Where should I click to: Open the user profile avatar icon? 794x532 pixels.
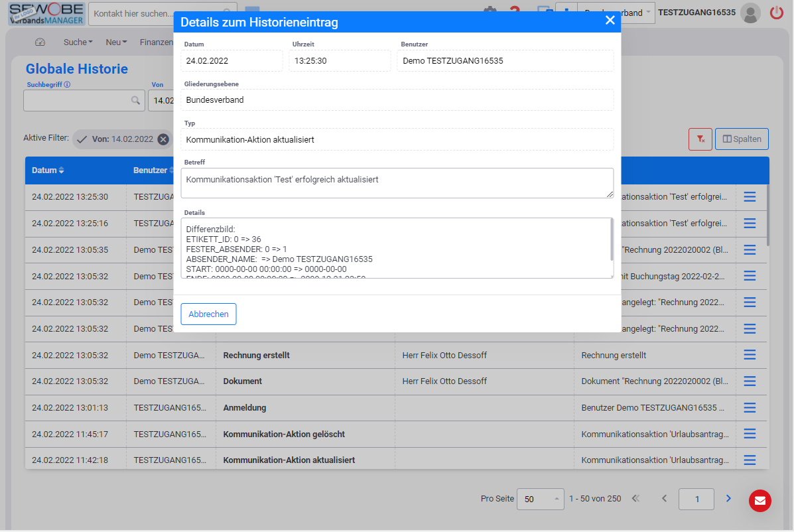pos(750,13)
